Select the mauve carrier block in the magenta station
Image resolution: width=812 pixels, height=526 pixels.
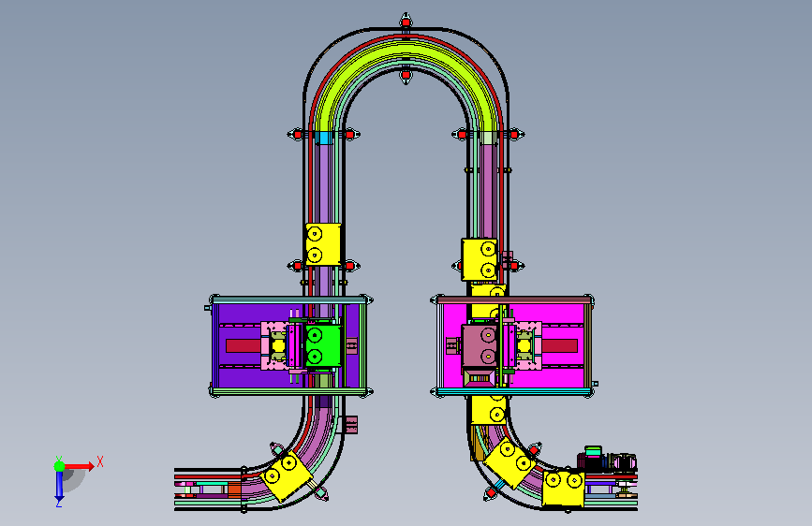coord(480,346)
